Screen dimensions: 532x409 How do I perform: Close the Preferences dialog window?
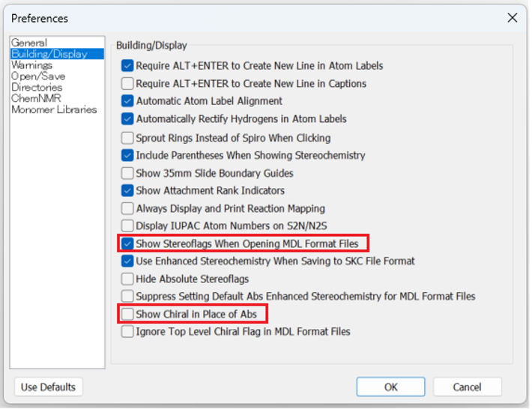tap(513, 17)
